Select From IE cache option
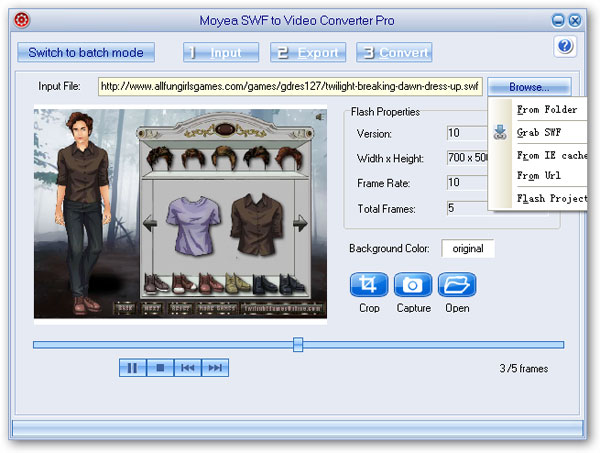Image resolution: width=600 pixels, height=453 pixels. coord(551,155)
